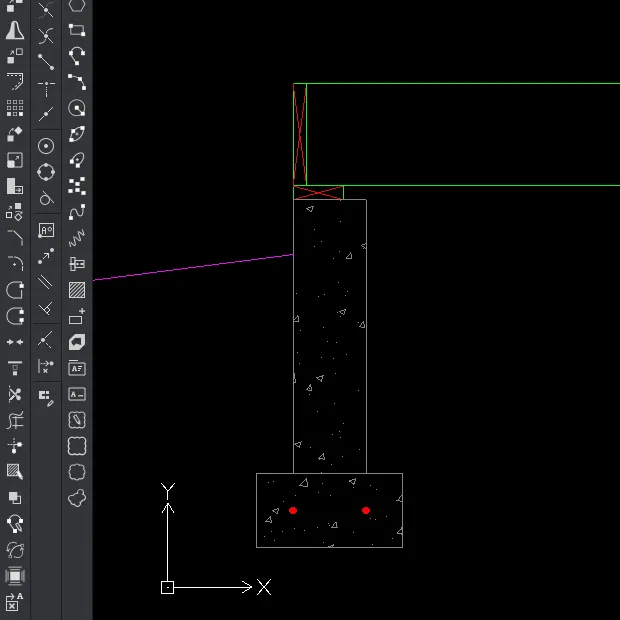The image size is (620, 620).
Task: Select the freehand Sketch zigzag tool
Action: [x=77, y=238]
